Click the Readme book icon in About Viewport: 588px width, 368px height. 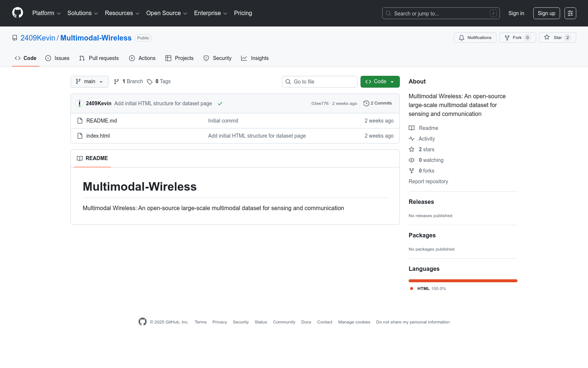[412, 128]
